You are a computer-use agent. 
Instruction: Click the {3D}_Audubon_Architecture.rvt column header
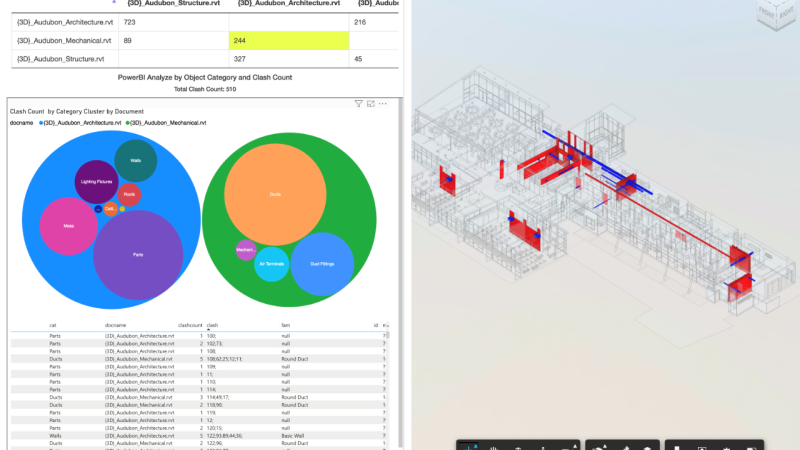[289, 3]
